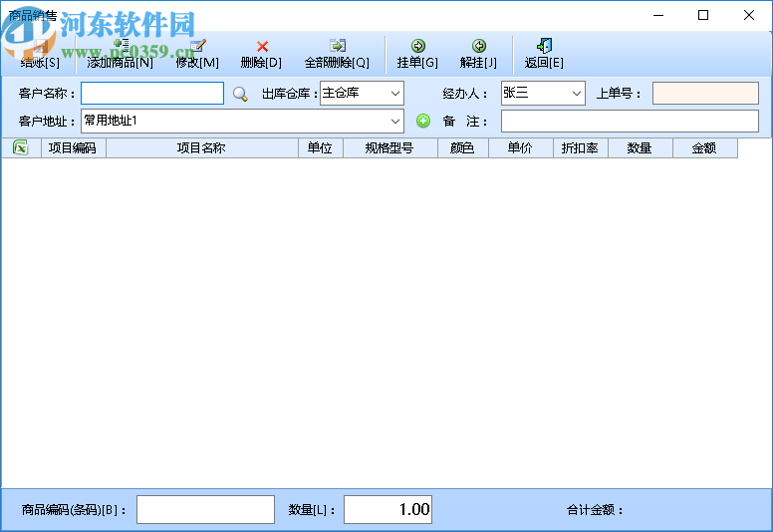This screenshot has width=773, height=532.
Task: Click the 结账[S] checkout toolbar button
Action: click(x=40, y=54)
